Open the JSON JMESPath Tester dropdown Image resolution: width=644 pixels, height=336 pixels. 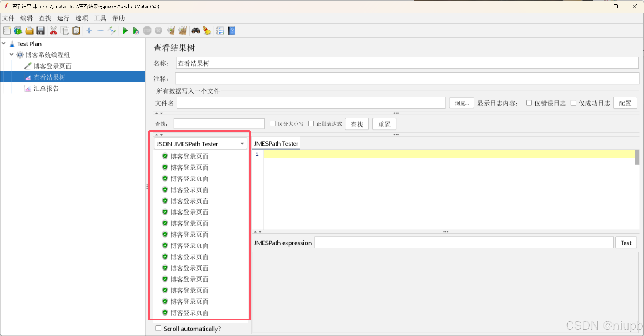point(242,144)
